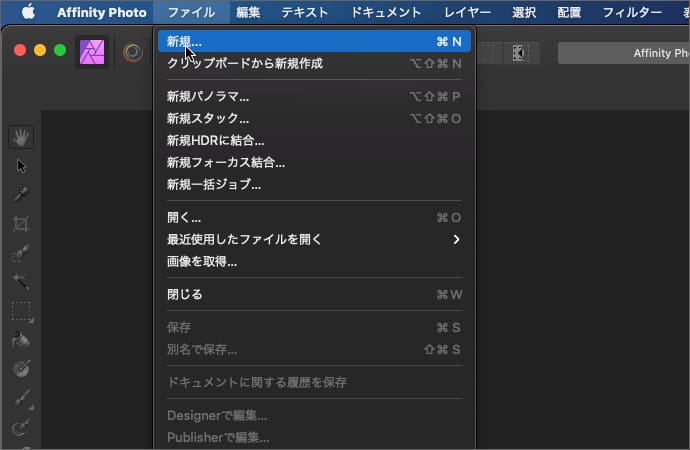Viewport: 690px width, 450px height.
Task: Choose the Selection Brush tool
Action: pos(21,253)
